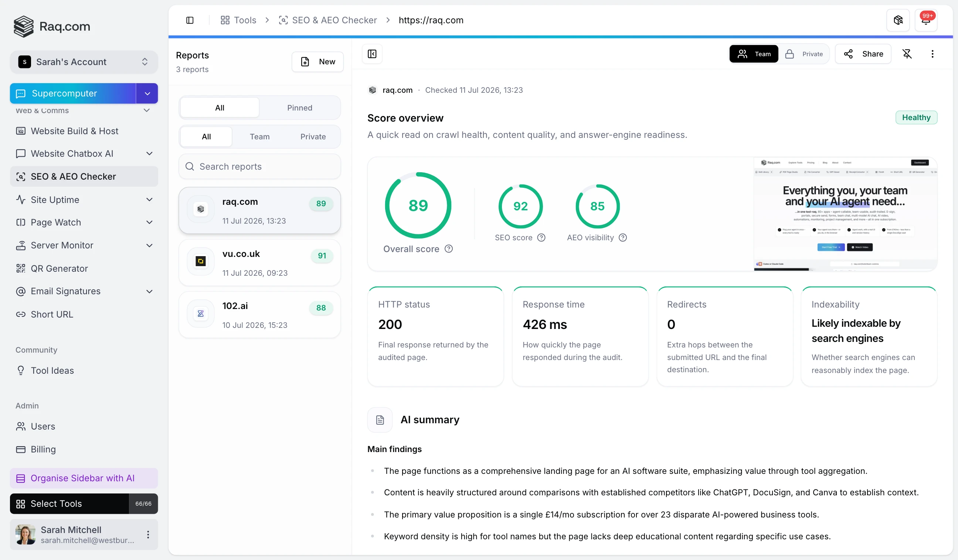This screenshot has width=958, height=560.
Task: Select the raq.com report card
Action: [x=260, y=211]
